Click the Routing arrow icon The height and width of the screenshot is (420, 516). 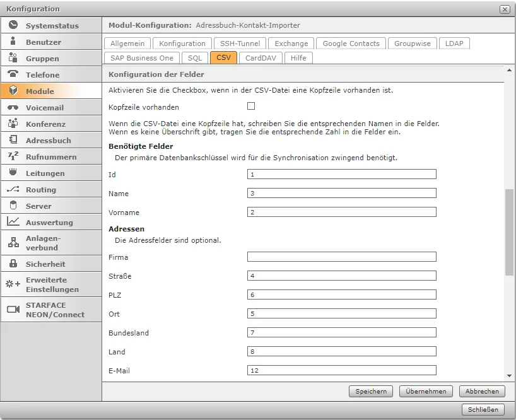[13, 189]
